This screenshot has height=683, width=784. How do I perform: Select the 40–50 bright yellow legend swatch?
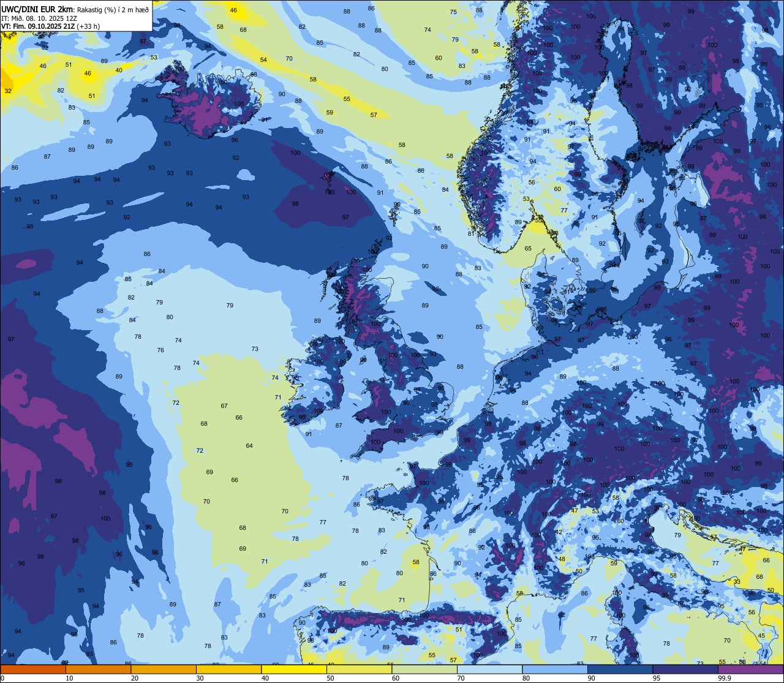[294, 669]
